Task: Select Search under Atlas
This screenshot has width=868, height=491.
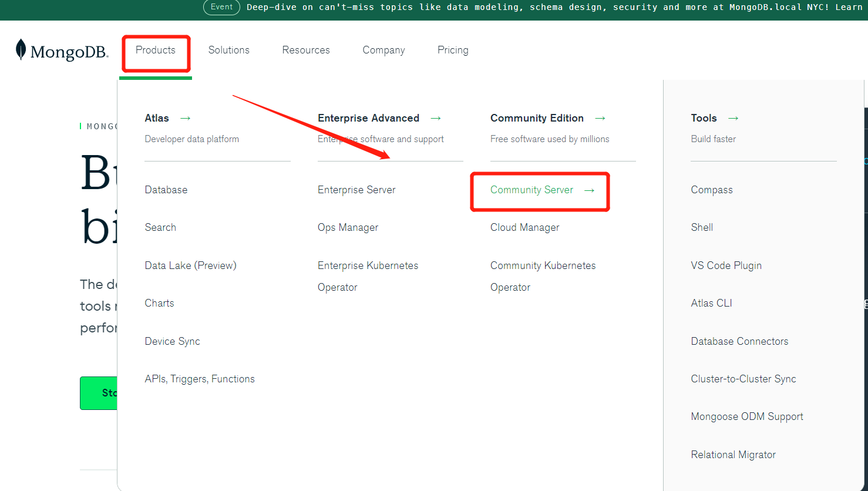Action: (160, 227)
